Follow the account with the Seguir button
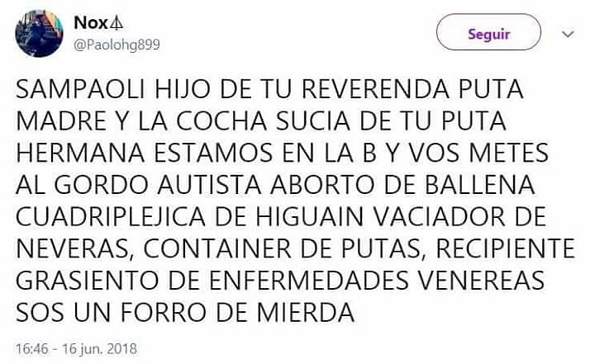The height and width of the screenshot is (364, 595). tap(488, 32)
